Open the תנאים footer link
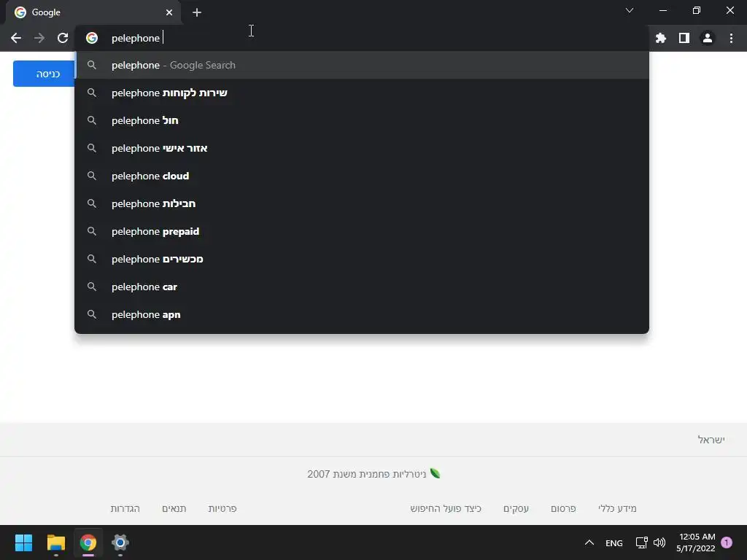 coord(174,508)
